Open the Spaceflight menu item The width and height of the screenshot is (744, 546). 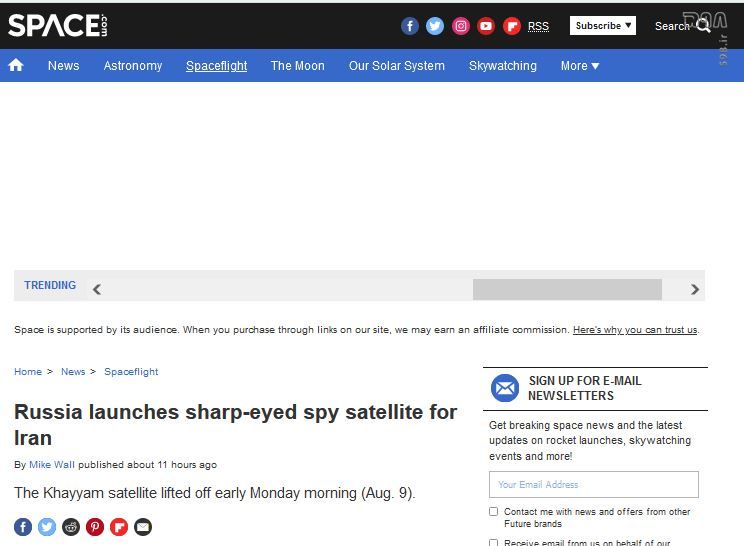pyautogui.click(x=216, y=65)
